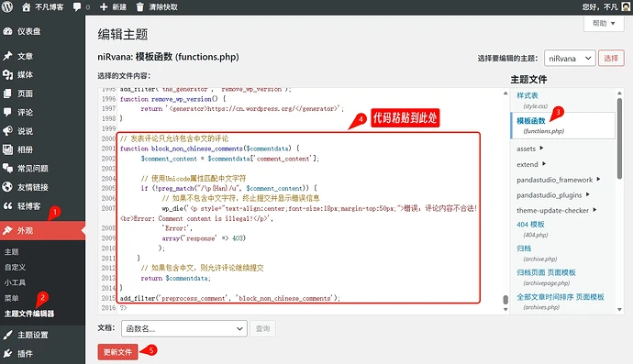
Task: Click the code editor scroll-up arrow
Action: coord(505,94)
